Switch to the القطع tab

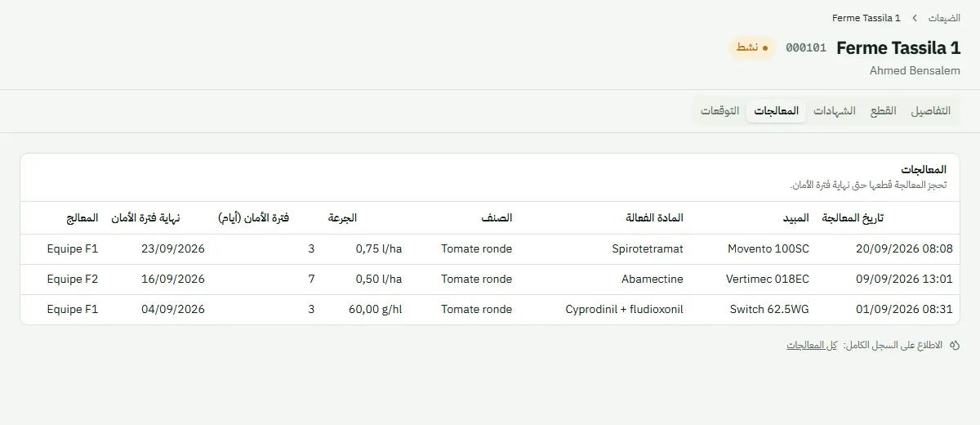click(883, 111)
